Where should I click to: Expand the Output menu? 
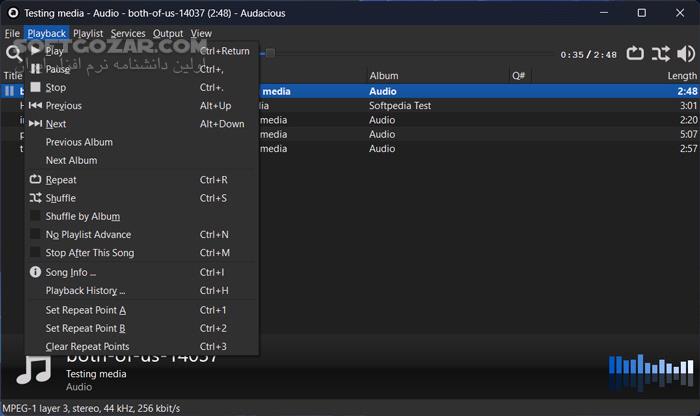pos(168,33)
